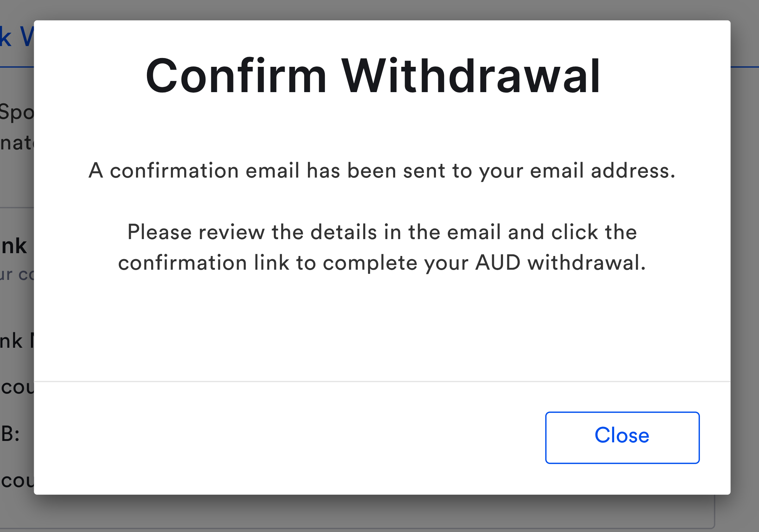Click the word "Withdrawal" in the title
This screenshot has width=759, height=532.
pyautogui.click(x=471, y=76)
